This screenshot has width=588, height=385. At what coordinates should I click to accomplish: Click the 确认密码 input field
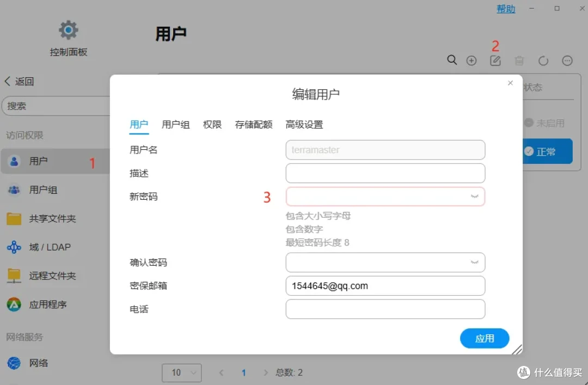click(x=385, y=262)
